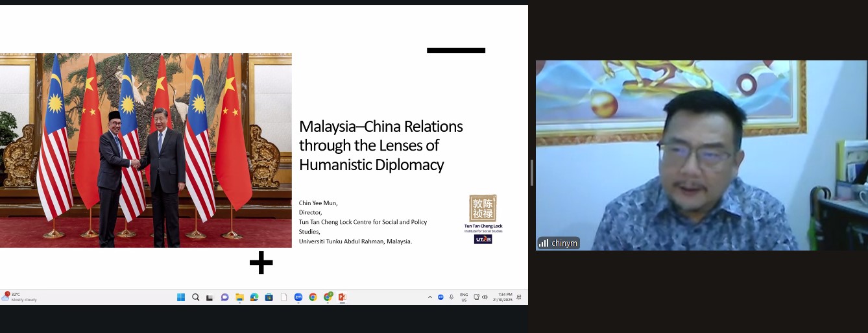Screen dimensions: 868x333
Task: Open Microsoft Edge in the taskbar
Action: [x=254, y=297]
